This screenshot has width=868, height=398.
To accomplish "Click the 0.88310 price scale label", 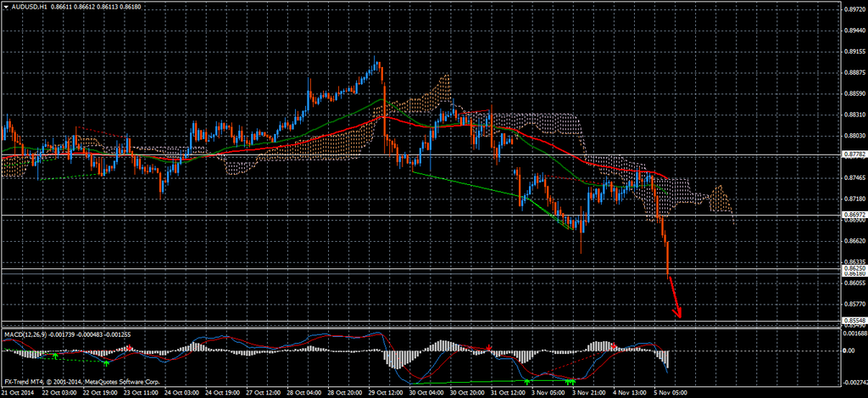I will click(853, 115).
